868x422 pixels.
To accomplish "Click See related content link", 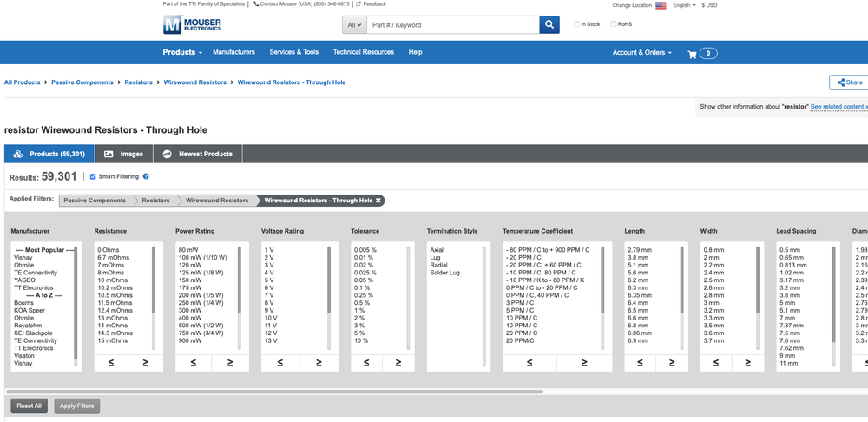I will point(838,106).
